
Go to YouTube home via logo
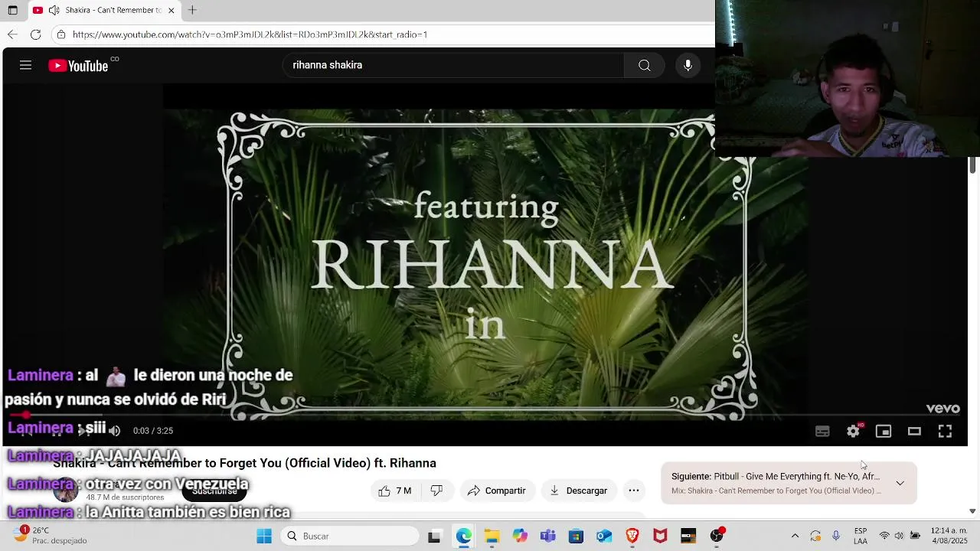point(79,66)
